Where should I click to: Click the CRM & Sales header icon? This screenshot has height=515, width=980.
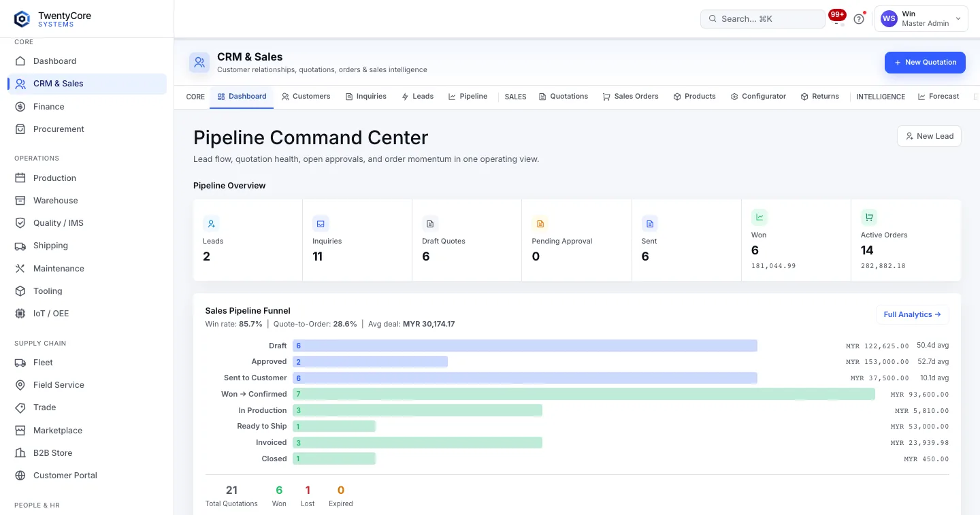coord(199,63)
